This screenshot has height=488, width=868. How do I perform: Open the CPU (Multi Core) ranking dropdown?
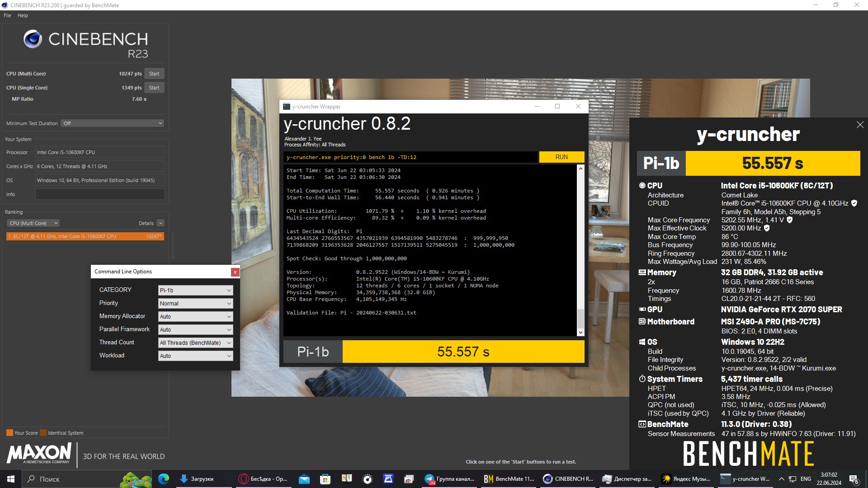point(33,223)
